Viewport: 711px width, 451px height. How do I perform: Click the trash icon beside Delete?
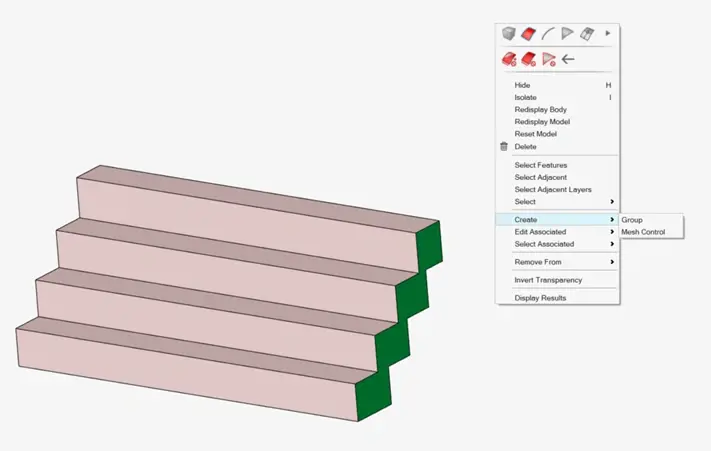[x=504, y=147]
